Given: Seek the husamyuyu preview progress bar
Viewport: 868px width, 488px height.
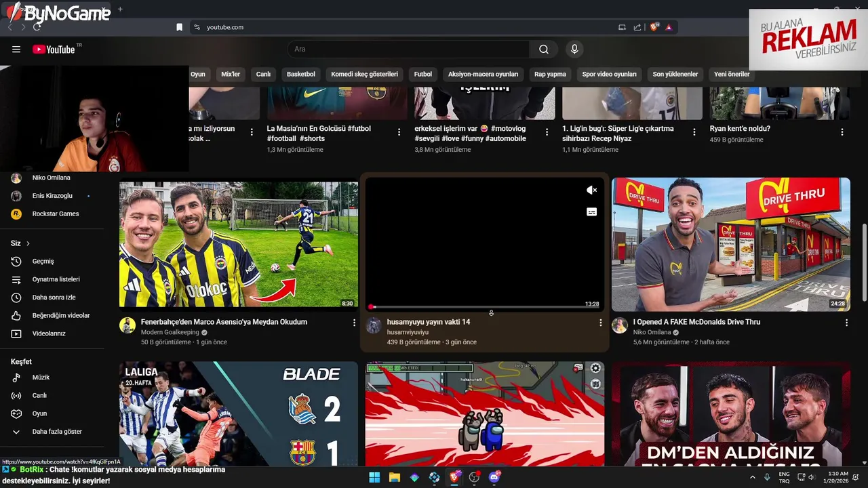Looking at the screenshot, I should point(484,307).
